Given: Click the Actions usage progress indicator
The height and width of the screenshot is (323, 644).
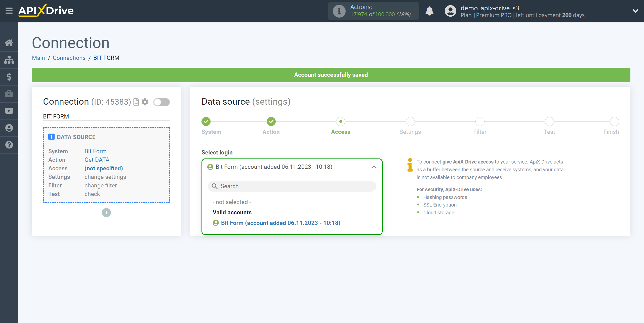Looking at the screenshot, I should (x=371, y=11).
